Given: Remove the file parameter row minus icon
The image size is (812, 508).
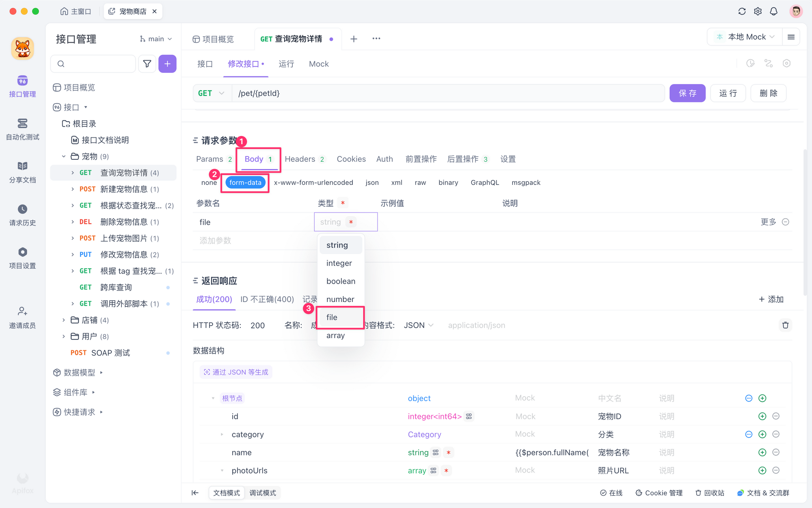Looking at the screenshot, I should click(x=786, y=222).
